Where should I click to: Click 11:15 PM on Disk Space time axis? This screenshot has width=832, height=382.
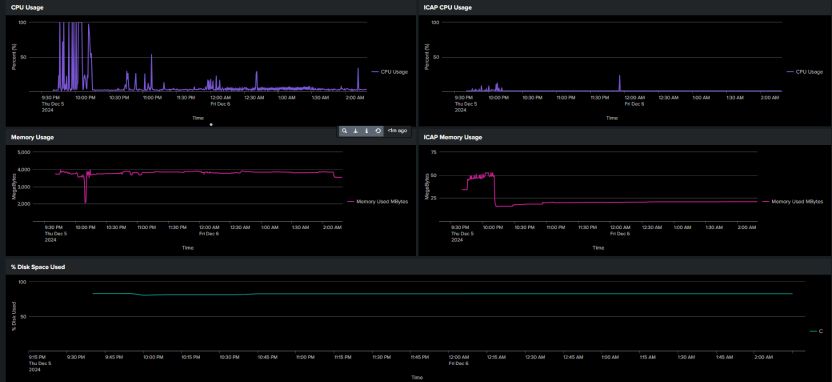pyautogui.click(x=343, y=358)
